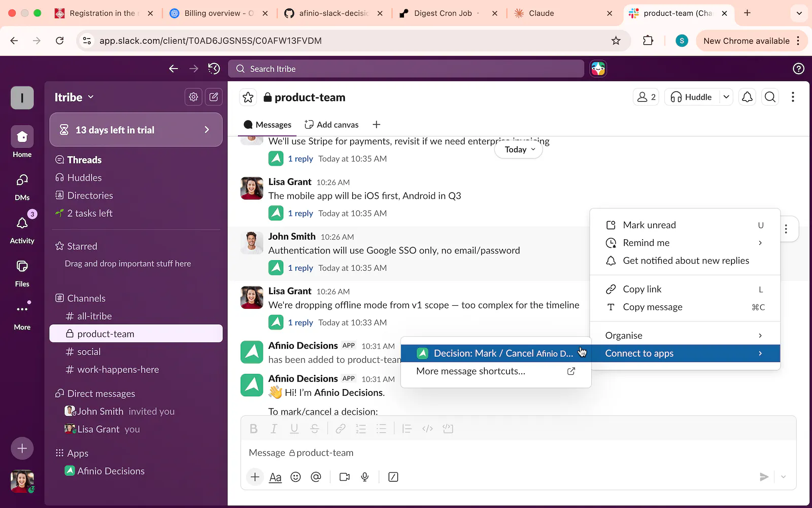Toggle Aa formatting toolbar visibility

click(275, 477)
